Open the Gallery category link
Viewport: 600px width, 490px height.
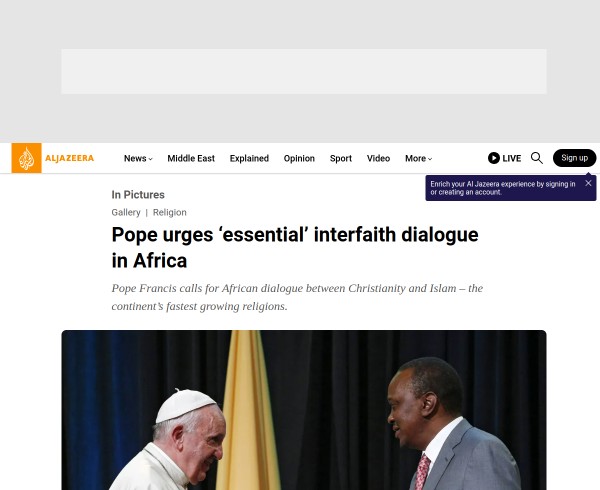point(126,212)
